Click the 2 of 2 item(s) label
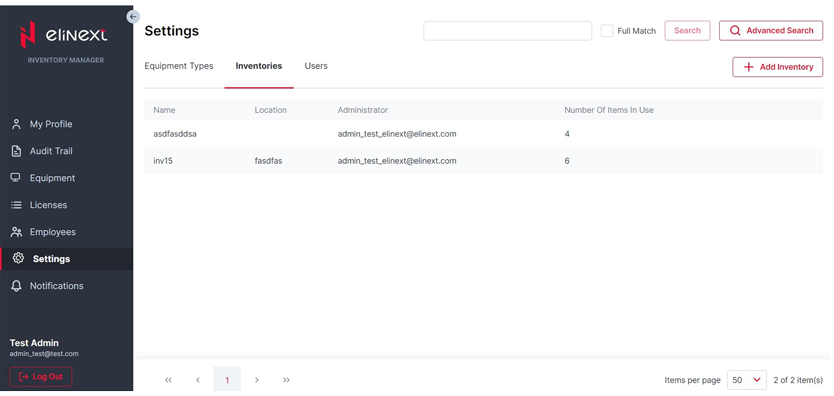Viewport: 834px width, 396px height. point(798,380)
